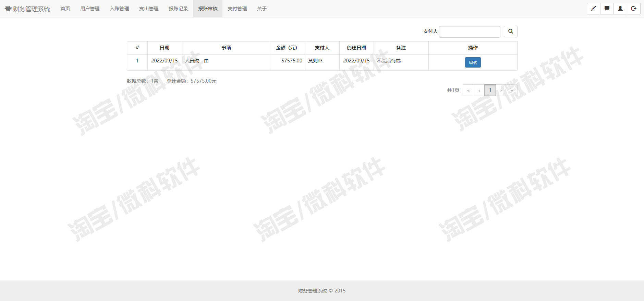Click the 操作 column header
Image resolution: width=644 pixels, height=301 pixels.
pos(473,48)
